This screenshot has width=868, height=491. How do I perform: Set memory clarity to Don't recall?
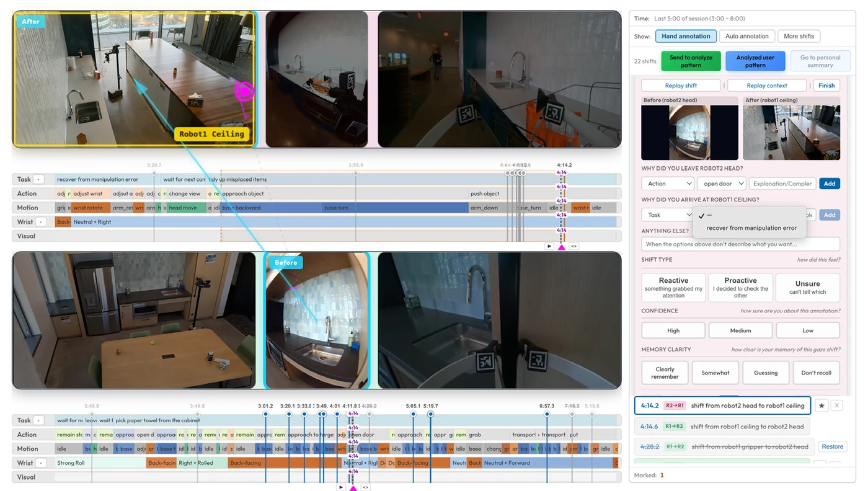[816, 373]
